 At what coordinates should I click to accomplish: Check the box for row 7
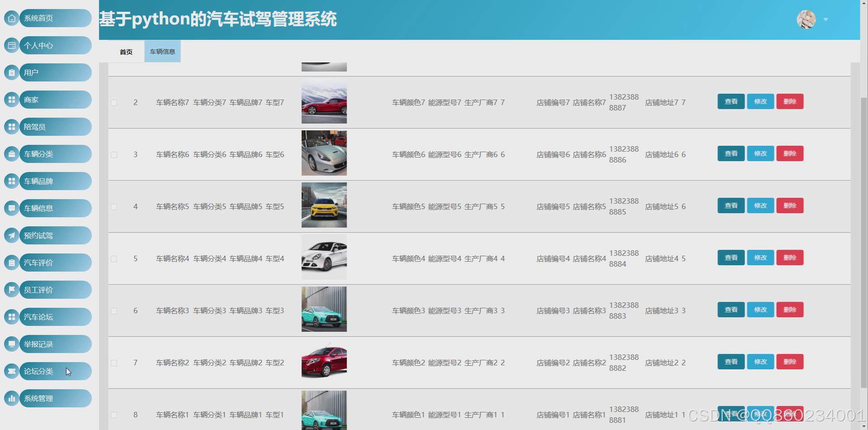coord(114,363)
